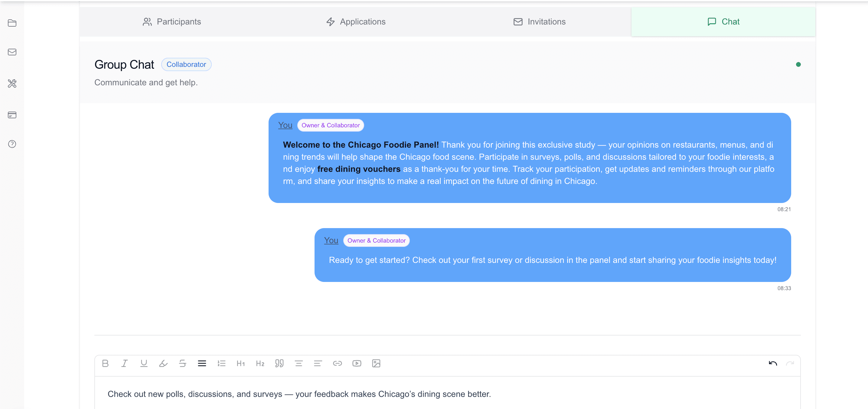Click into the message text editor
Image resolution: width=868 pixels, height=409 pixels.
[x=448, y=394]
